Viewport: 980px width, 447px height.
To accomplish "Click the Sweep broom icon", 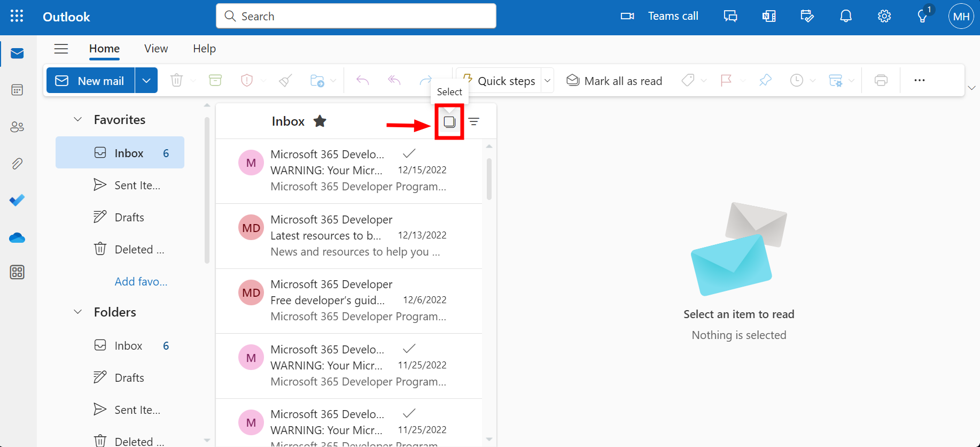I will pos(286,80).
